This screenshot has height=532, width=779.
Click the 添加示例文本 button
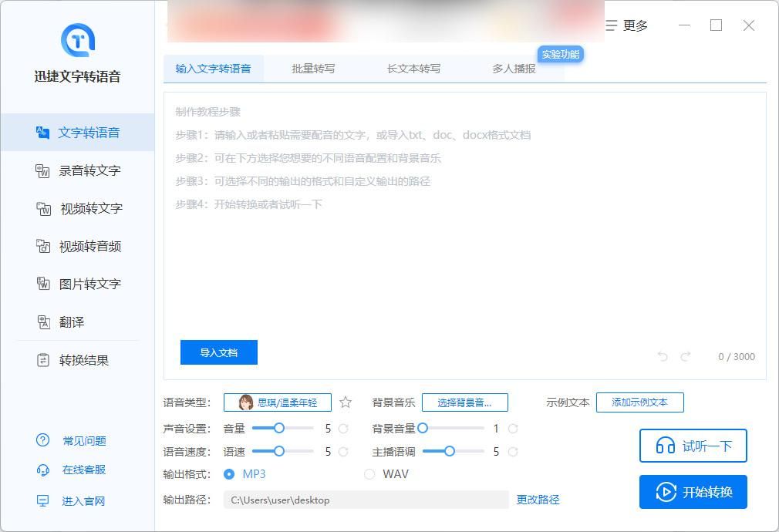(640, 402)
